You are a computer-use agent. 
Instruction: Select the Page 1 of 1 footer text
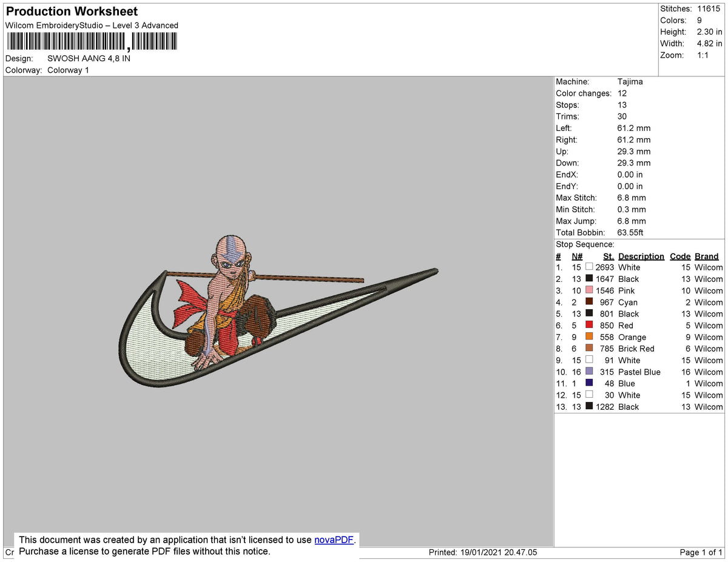tap(700, 552)
